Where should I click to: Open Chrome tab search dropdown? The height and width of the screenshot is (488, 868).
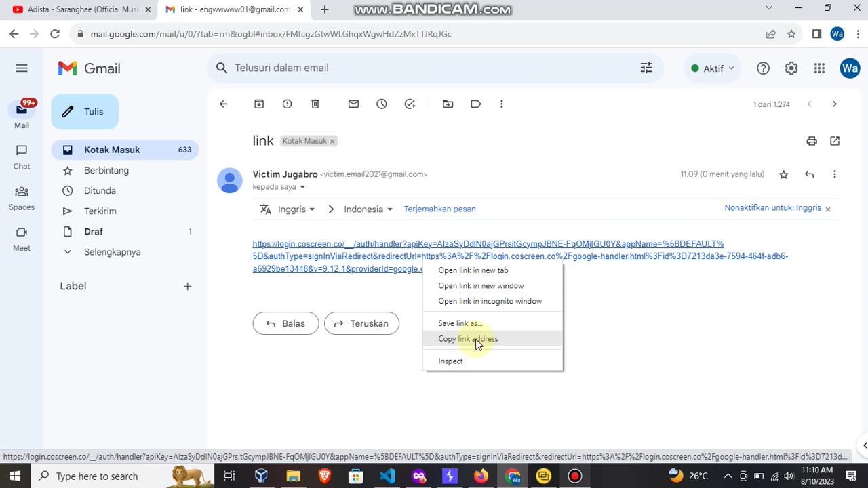click(768, 8)
